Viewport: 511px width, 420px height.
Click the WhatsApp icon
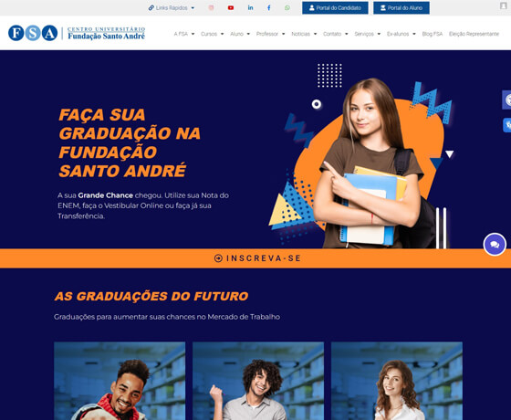click(x=287, y=8)
